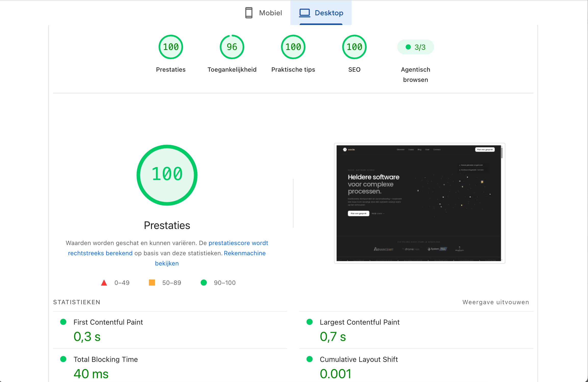This screenshot has width=588, height=382.
Task: Click Weergave uitvouwen to expand metrics
Action: tap(496, 302)
